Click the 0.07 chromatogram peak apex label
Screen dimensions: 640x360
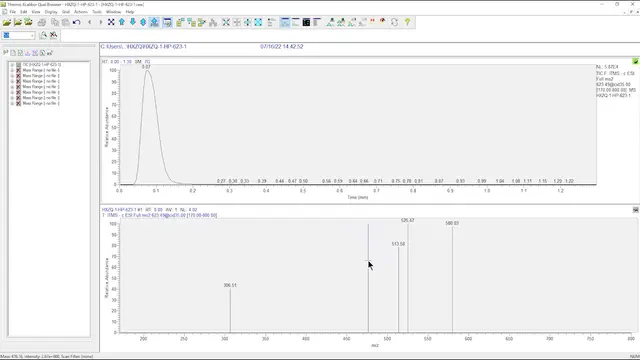pos(146,67)
